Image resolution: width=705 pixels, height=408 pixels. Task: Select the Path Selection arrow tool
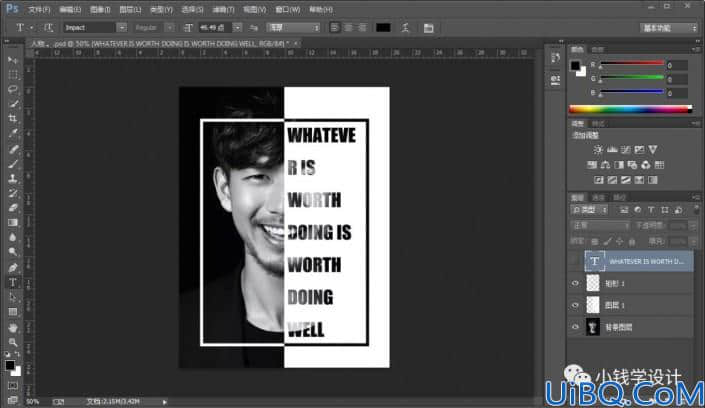(x=13, y=297)
